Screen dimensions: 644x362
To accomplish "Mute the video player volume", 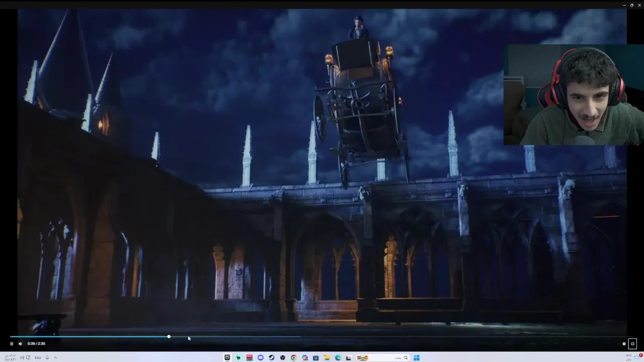I will pos(20,344).
